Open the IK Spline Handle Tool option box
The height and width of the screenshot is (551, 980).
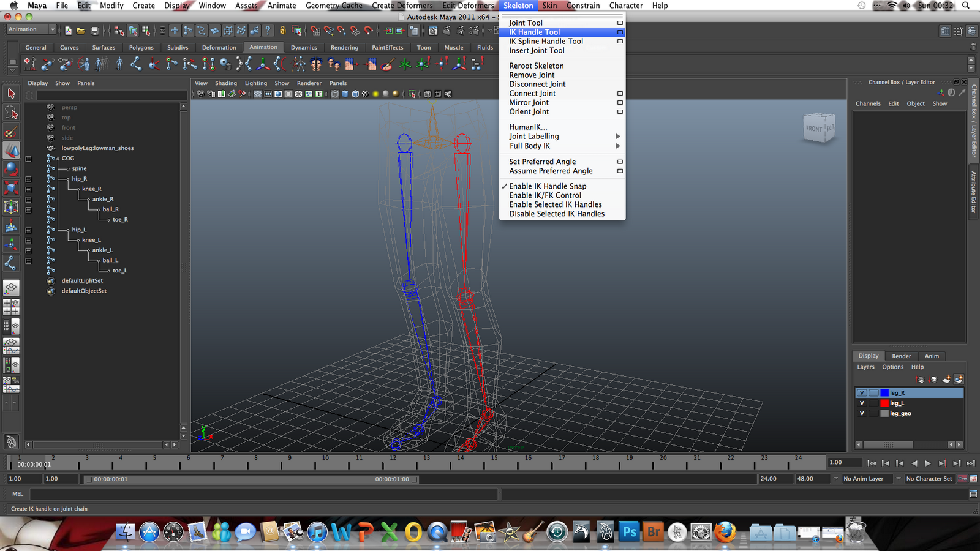(x=619, y=41)
